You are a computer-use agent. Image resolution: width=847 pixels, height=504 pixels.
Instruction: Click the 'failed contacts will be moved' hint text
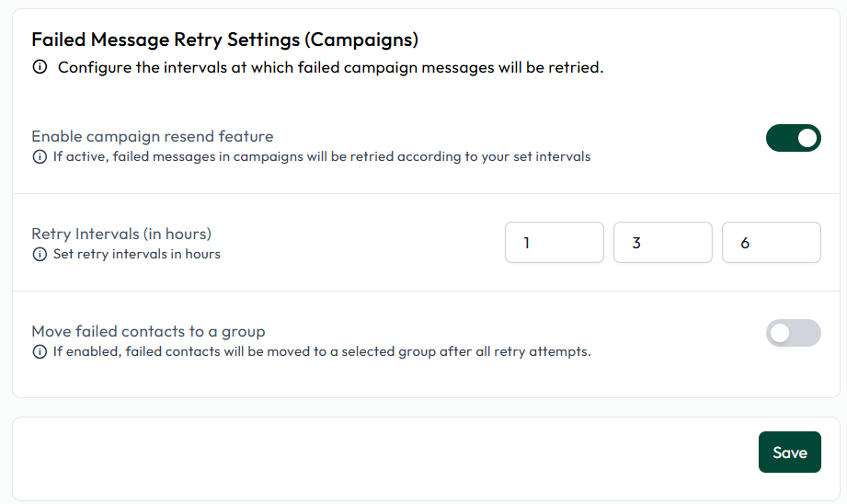coord(218,351)
